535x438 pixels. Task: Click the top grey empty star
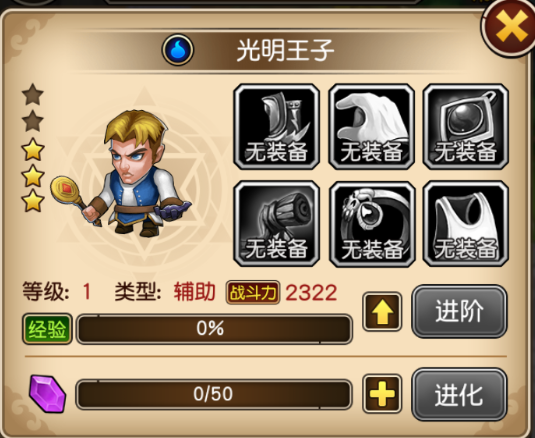33,94
